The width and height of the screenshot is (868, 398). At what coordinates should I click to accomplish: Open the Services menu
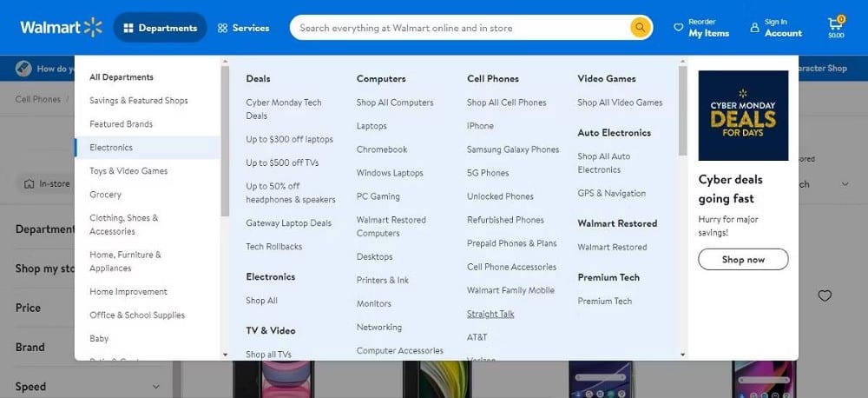243,28
